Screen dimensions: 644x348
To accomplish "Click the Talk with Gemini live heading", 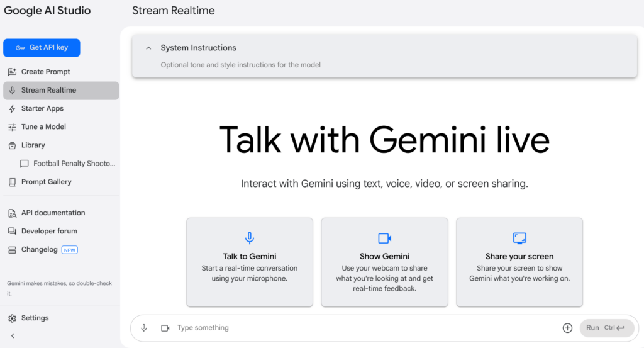I will (384, 140).
